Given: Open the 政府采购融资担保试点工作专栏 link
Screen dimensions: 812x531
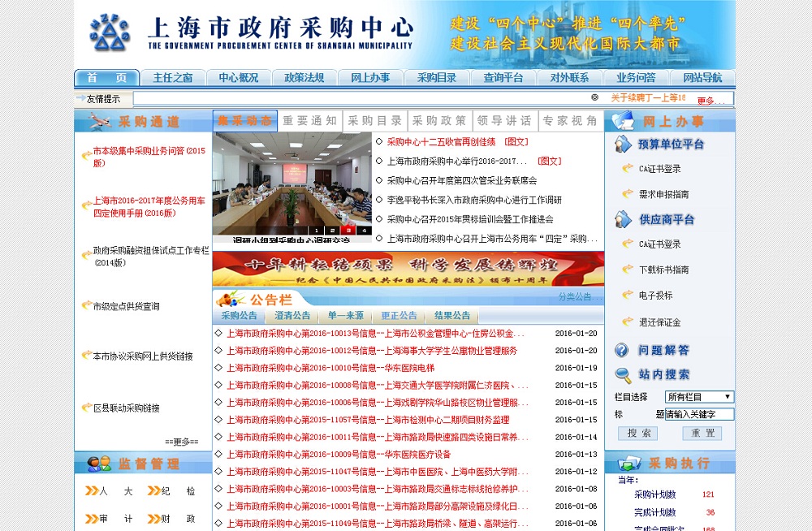Looking at the screenshot, I should [151, 257].
